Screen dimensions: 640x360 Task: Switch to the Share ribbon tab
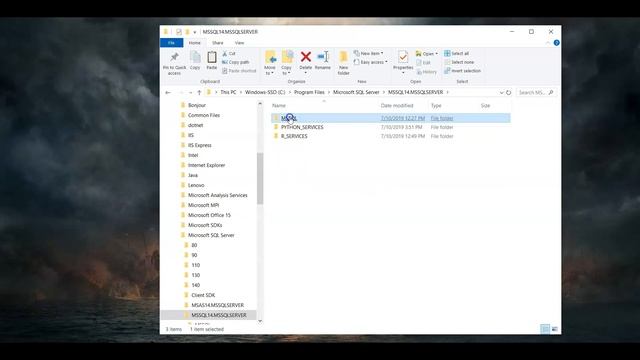218,43
